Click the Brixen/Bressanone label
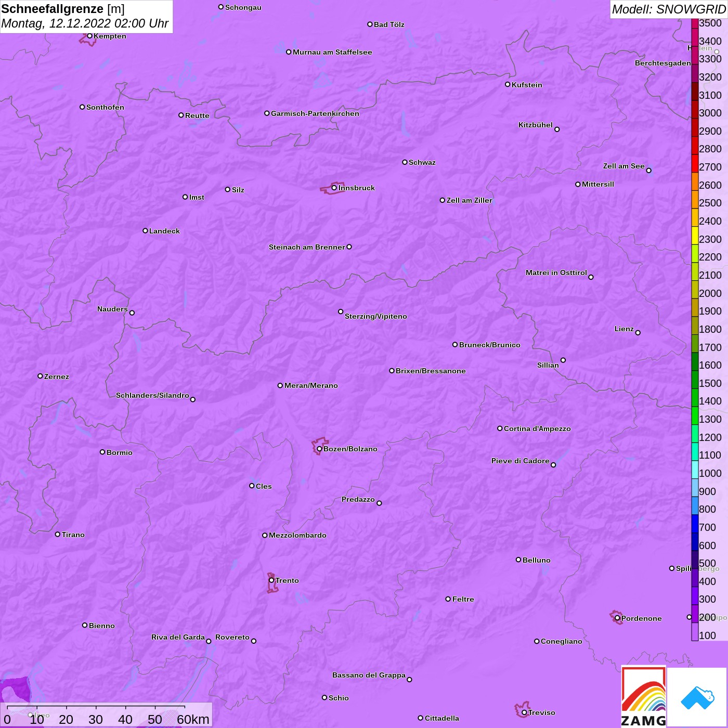This screenshot has width=728, height=728. 431,371
